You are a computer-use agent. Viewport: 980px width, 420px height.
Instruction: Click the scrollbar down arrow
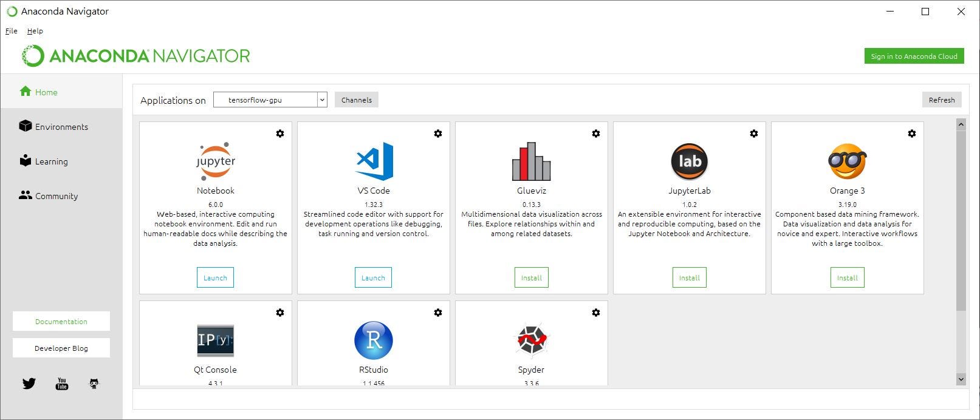pyautogui.click(x=961, y=379)
